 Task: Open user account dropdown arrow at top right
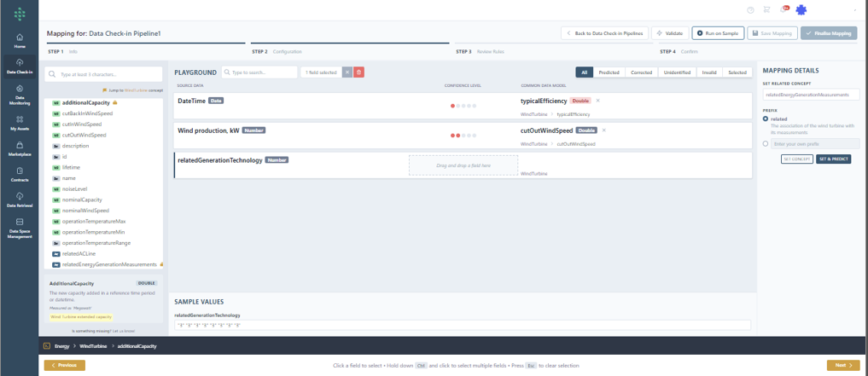(x=855, y=10)
